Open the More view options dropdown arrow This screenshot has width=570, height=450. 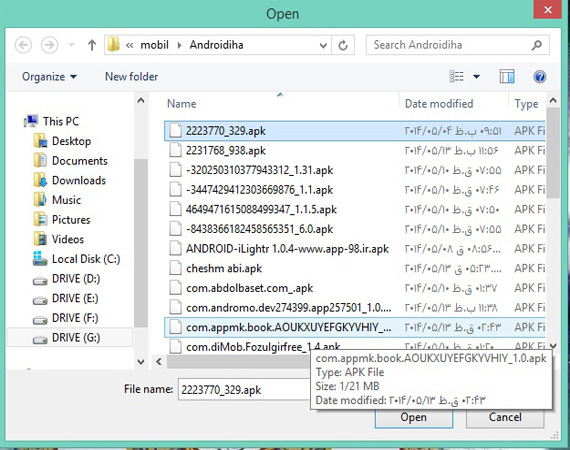tap(476, 77)
